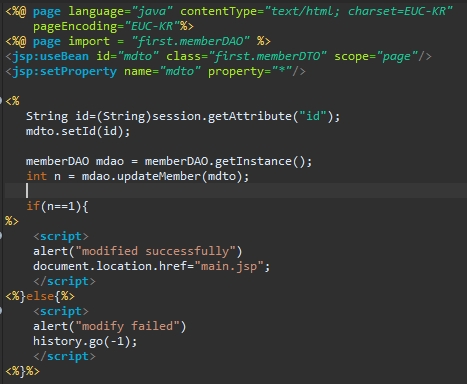Click the string "modified successfully"
Screen dimensions: 467x384
pos(156,251)
